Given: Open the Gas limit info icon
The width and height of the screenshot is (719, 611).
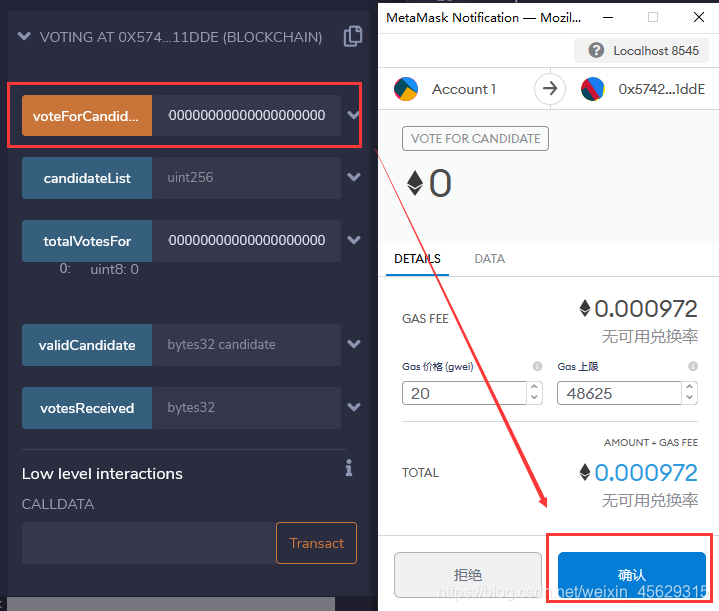Looking at the screenshot, I should [693, 366].
